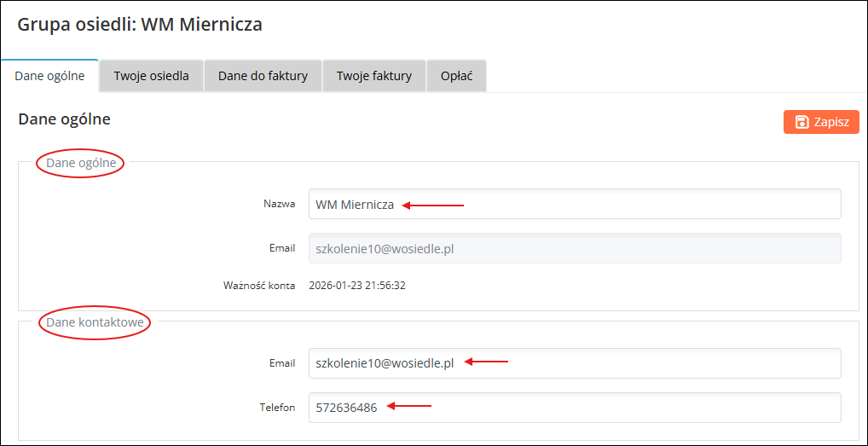Click the Nazwa field containing WM Miernicza
Viewport: 868px width, 446px height.
point(574,205)
